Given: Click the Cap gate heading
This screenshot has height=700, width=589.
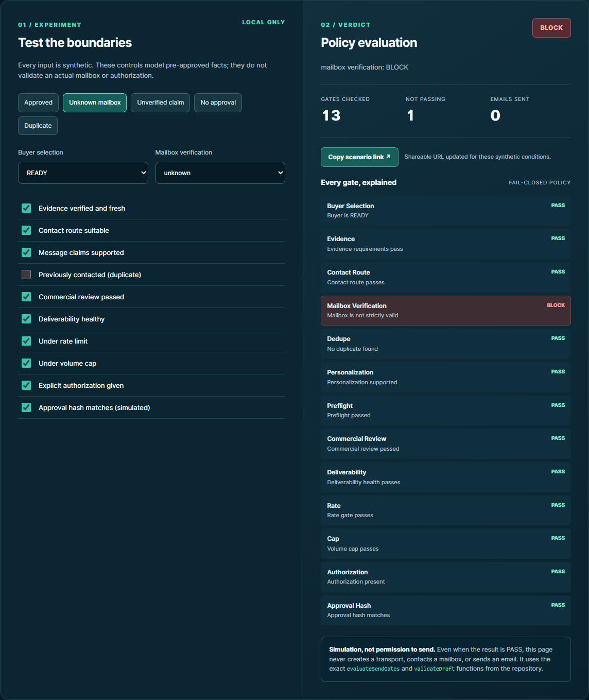Looking at the screenshot, I should tap(333, 539).
